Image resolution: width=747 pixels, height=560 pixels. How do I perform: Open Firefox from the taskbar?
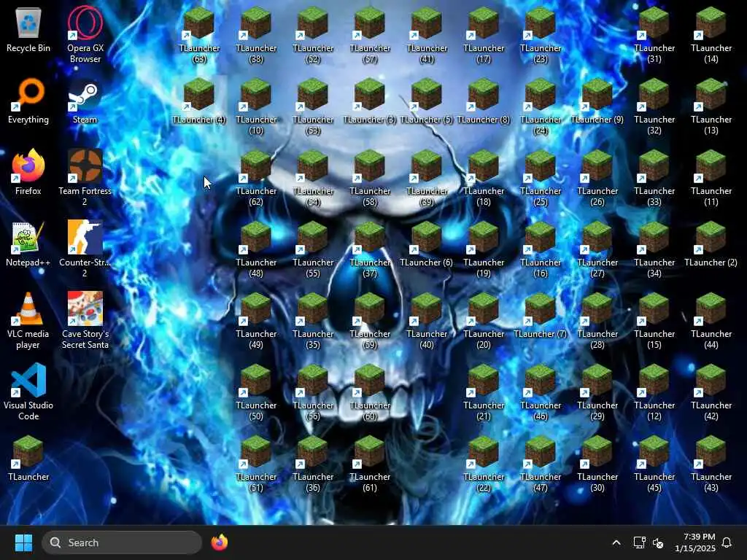[219, 542]
